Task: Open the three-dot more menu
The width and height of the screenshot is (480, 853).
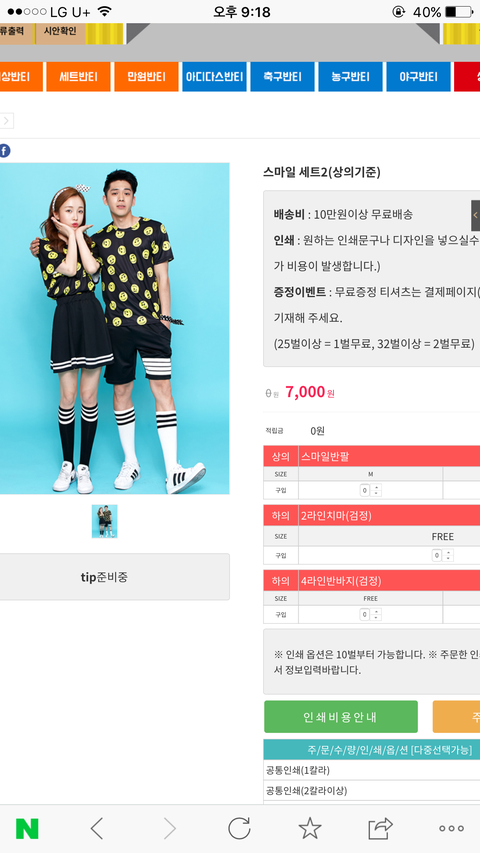Action: coord(452,829)
